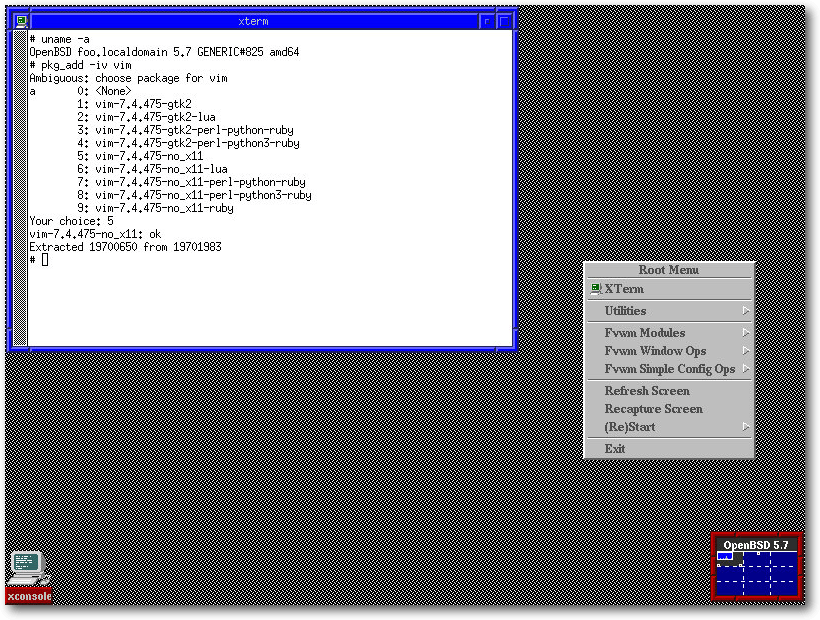Click the xterm vertical scrollbar
This screenshot has height=620, width=820.
20,188
